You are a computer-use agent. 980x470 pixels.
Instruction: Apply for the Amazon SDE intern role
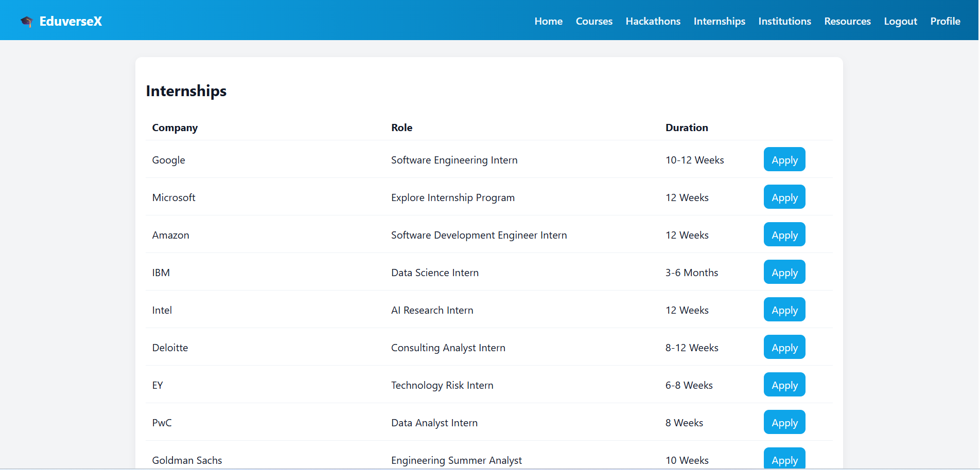[x=784, y=234]
